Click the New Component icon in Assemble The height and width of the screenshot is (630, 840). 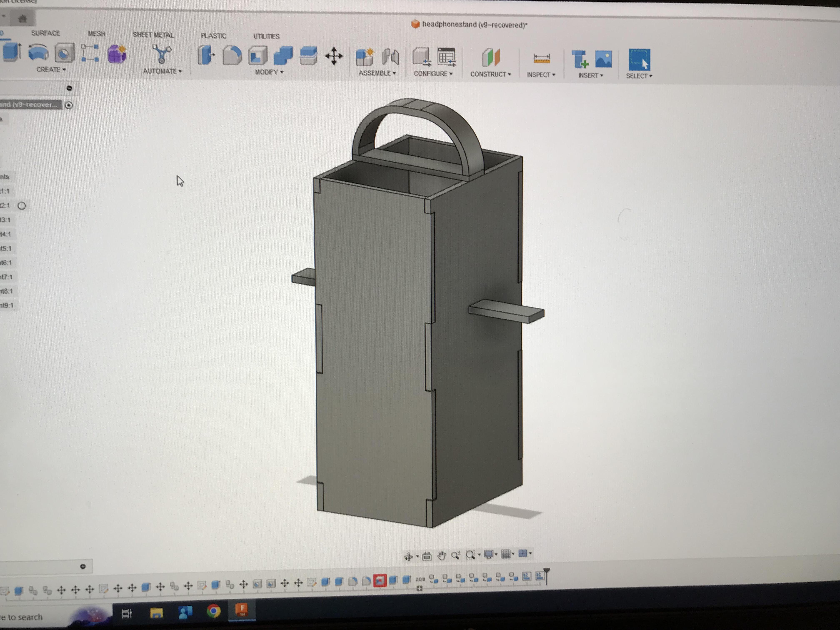click(365, 57)
